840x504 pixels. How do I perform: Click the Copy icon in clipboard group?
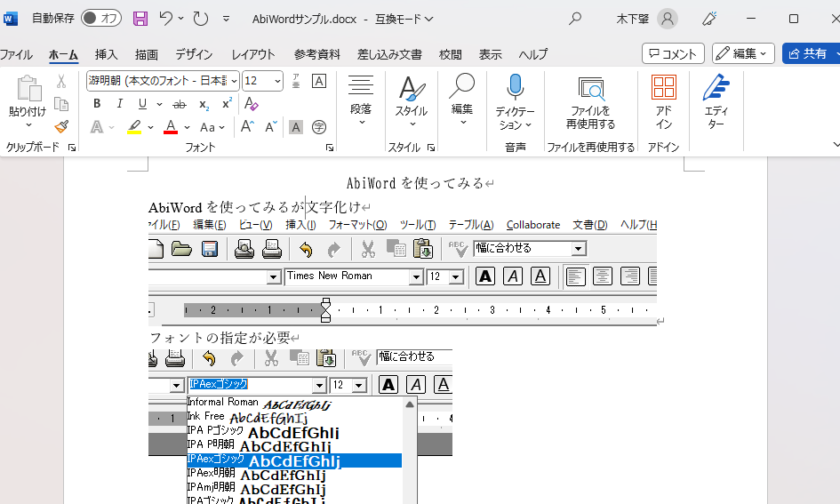[61, 104]
